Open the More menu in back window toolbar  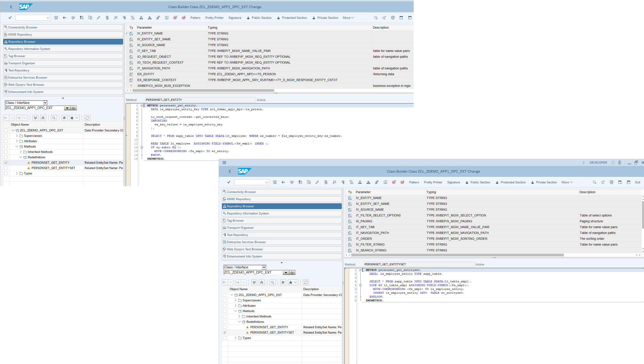point(348,18)
